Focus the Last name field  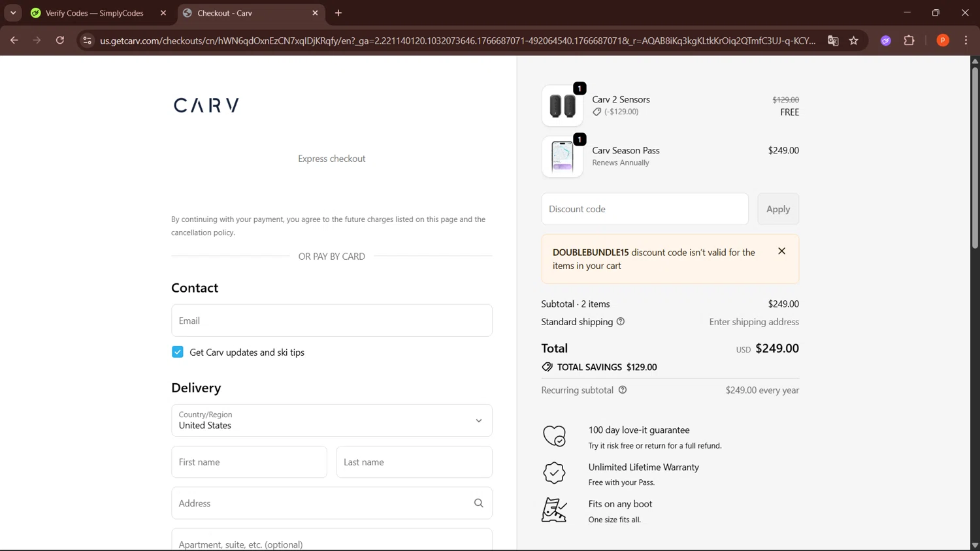(x=414, y=462)
